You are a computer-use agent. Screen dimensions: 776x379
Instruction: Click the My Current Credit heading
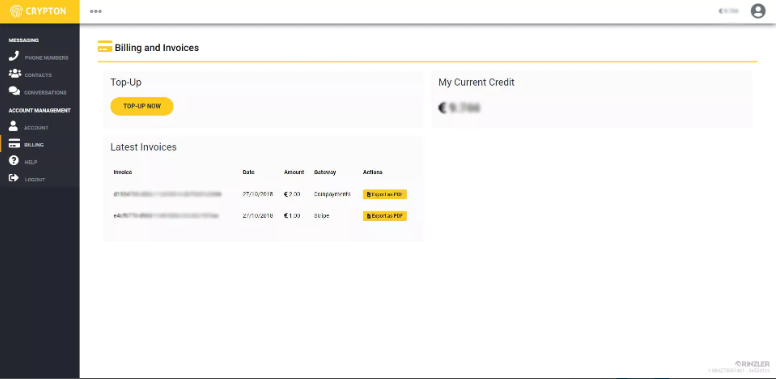[476, 82]
